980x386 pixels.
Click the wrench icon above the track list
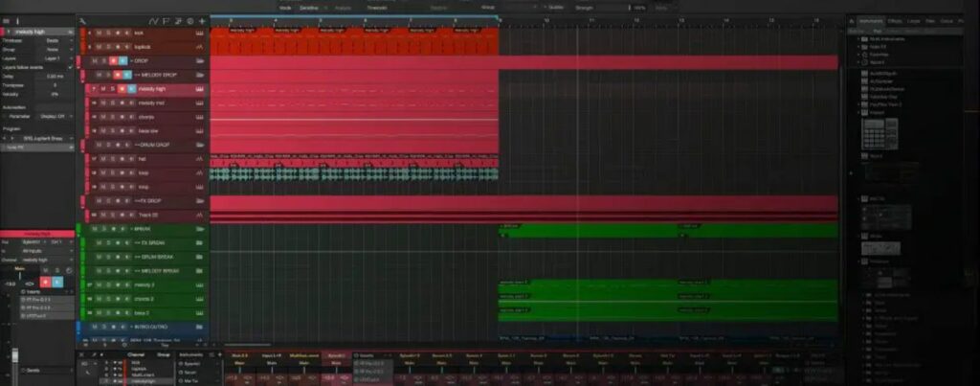click(x=84, y=20)
